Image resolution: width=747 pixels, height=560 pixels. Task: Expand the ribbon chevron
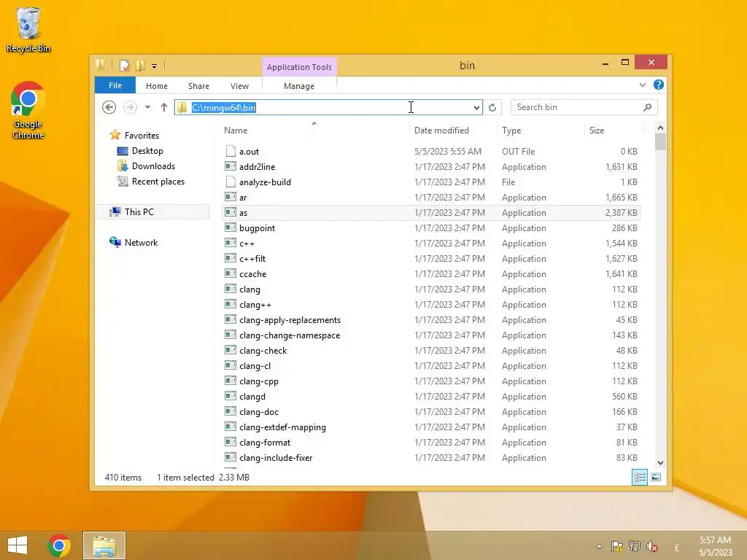coord(642,85)
